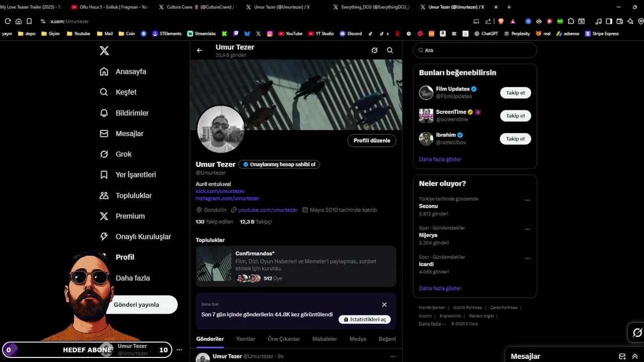Select the Yanıtlar tab
644x362 pixels.
246,339
